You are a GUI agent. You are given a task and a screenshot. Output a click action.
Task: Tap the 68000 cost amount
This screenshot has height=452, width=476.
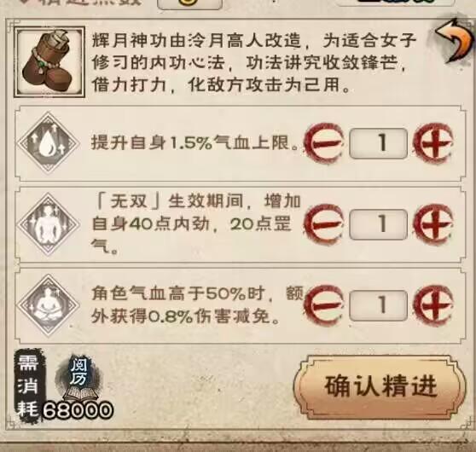[77, 410]
